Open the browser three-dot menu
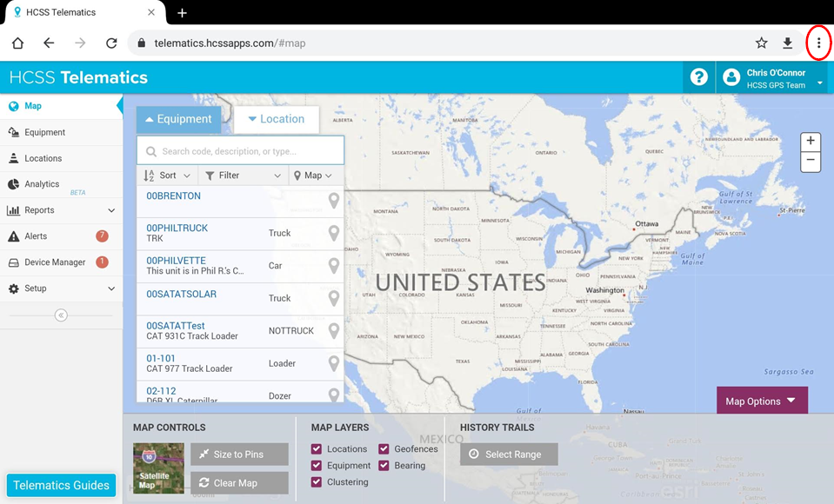Screen dimensions: 834x504 pyautogui.click(x=818, y=42)
